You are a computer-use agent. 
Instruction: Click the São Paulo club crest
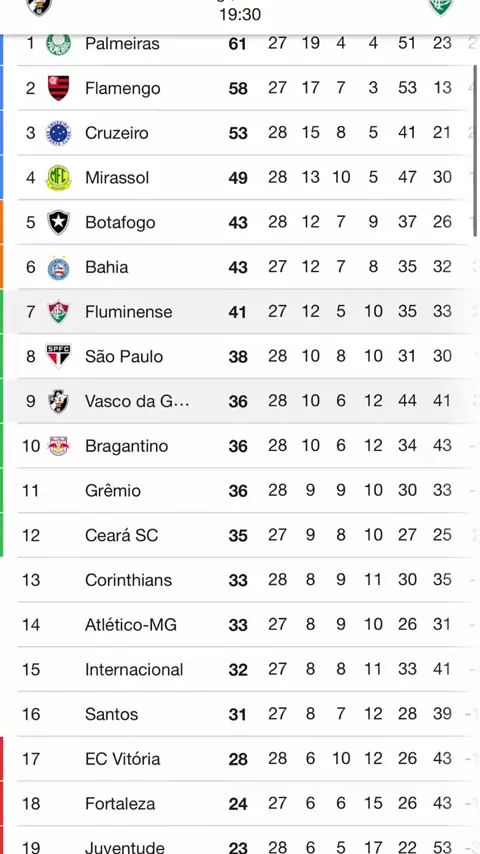(x=58, y=356)
